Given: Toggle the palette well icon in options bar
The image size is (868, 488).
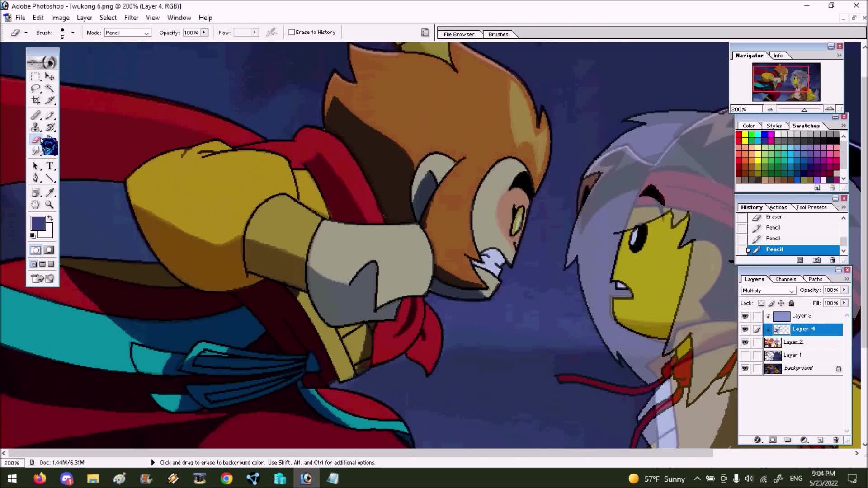Looking at the screenshot, I should click(425, 33).
